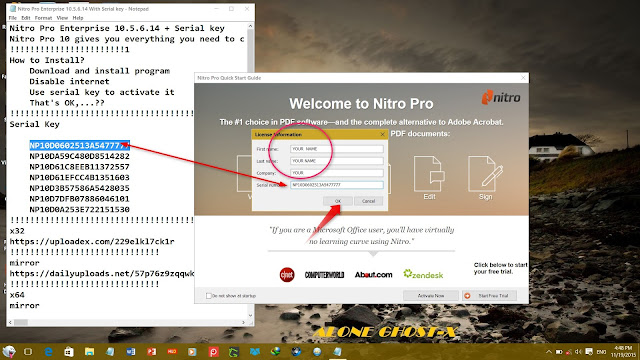Check battery status in system tray

pyautogui.click(x=559, y=352)
